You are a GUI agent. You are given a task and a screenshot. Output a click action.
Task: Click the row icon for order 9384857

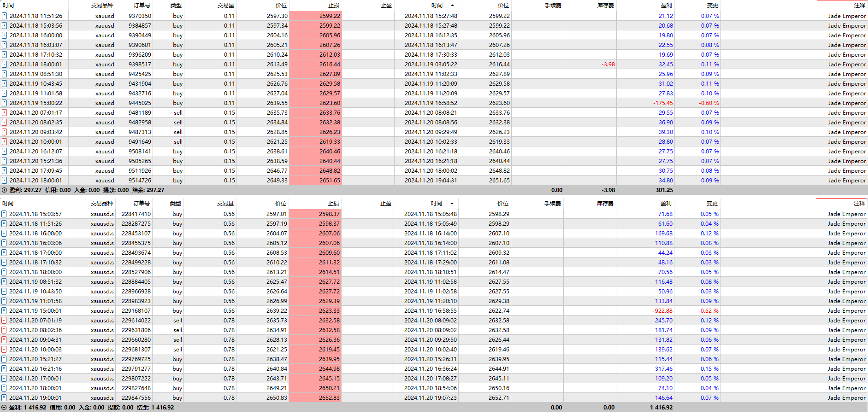[4, 26]
